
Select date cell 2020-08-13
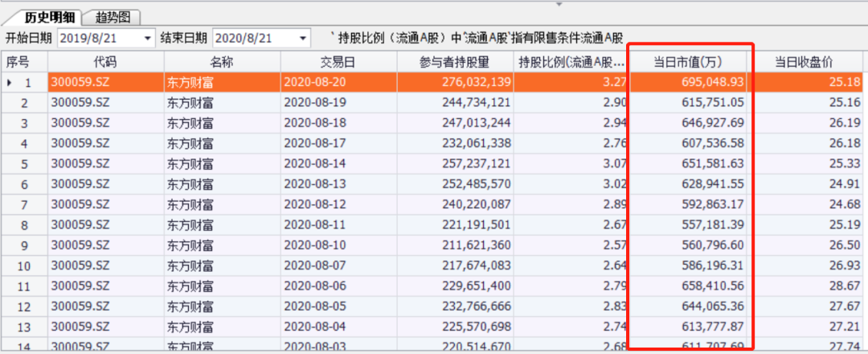[339, 184]
